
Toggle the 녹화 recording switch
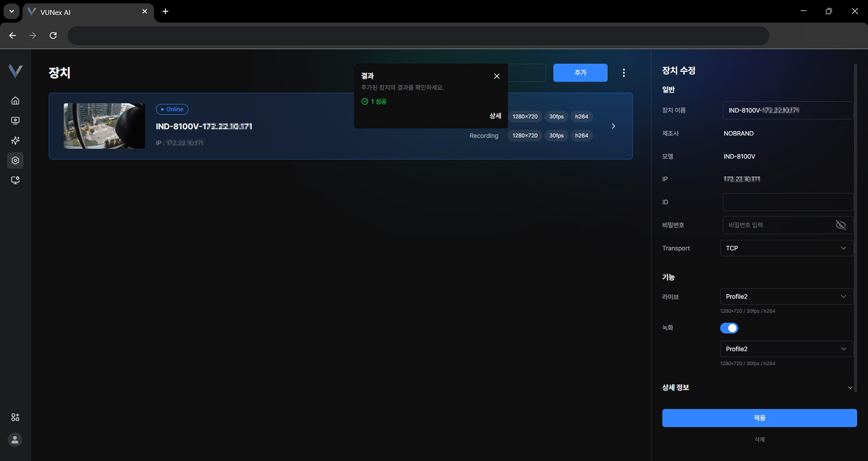coord(729,328)
